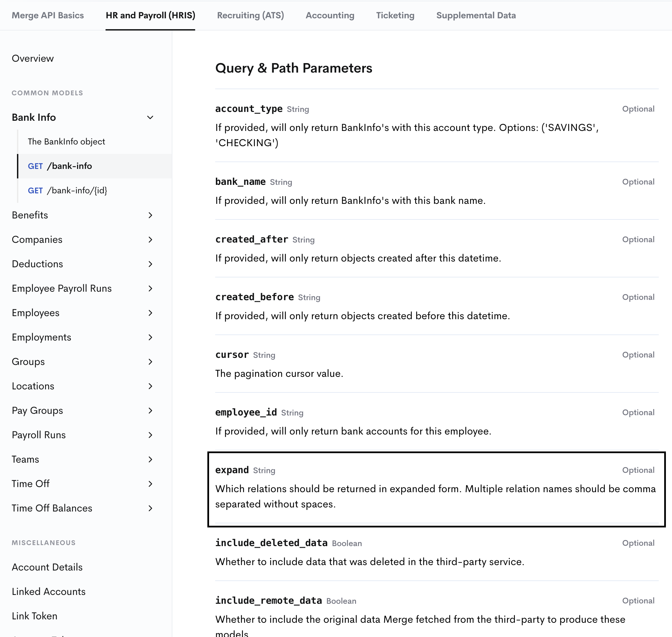Go to Ticketing tab
Screen dimensions: 672x637
[395, 15]
